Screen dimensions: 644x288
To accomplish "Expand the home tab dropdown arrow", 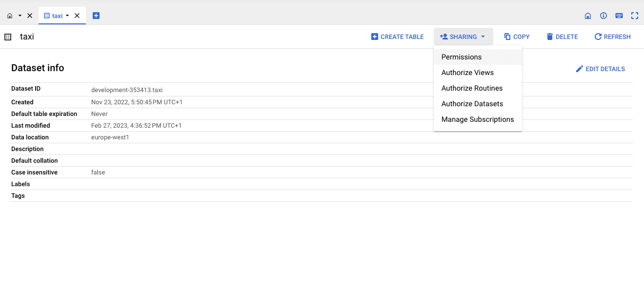I will (x=20, y=16).
